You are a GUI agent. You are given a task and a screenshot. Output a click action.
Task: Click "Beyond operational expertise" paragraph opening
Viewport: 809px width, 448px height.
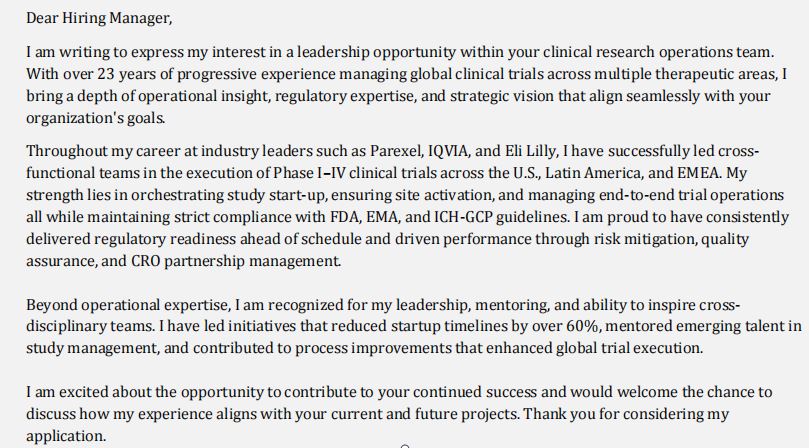coord(127,305)
